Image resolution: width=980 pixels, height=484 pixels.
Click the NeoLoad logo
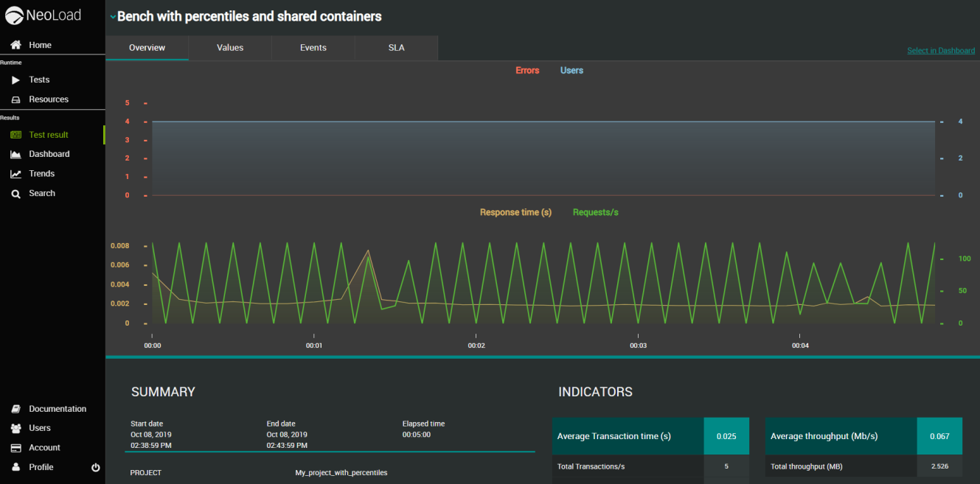pos(44,15)
